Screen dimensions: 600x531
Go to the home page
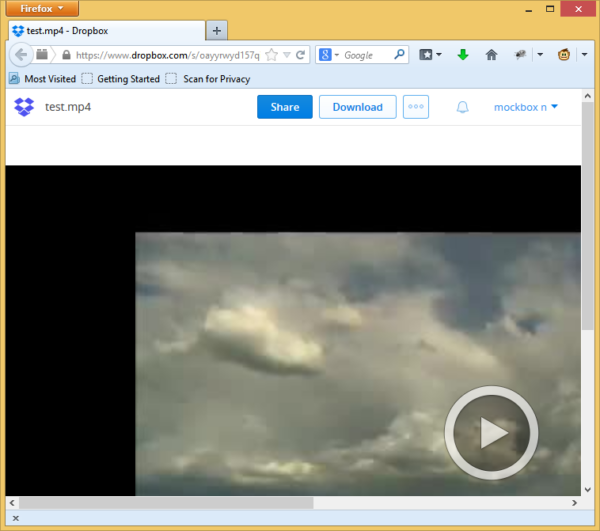491,55
